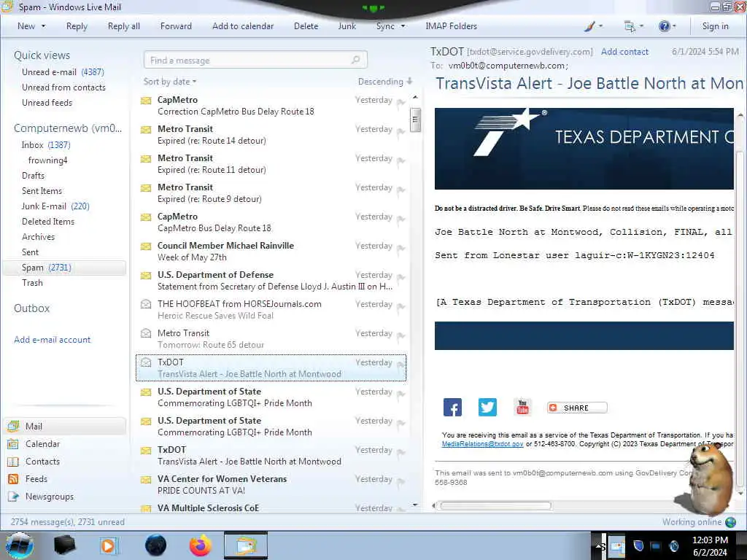Open the help question mark icon
Image resolution: width=747 pixels, height=560 pixels.
click(x=664, y=26)
